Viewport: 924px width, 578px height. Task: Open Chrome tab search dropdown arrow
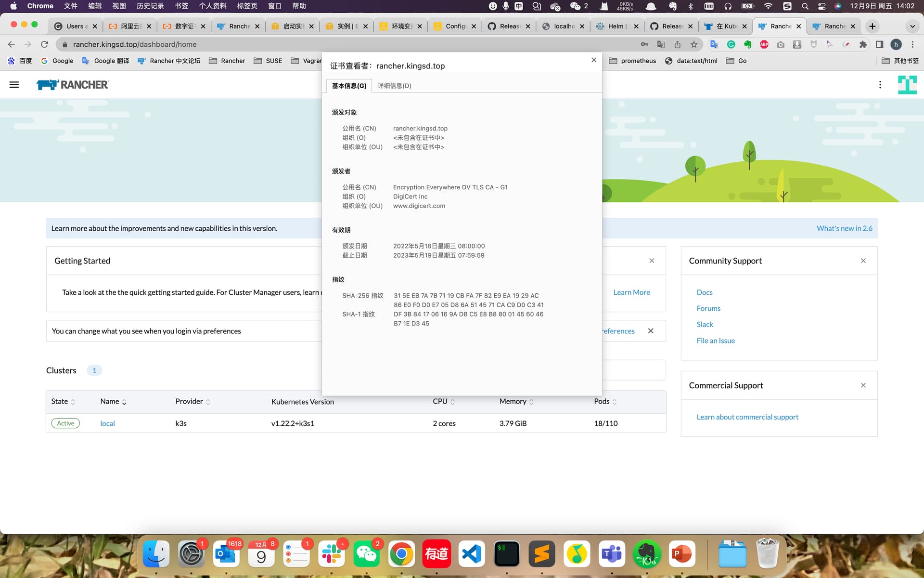pos(912,26)
